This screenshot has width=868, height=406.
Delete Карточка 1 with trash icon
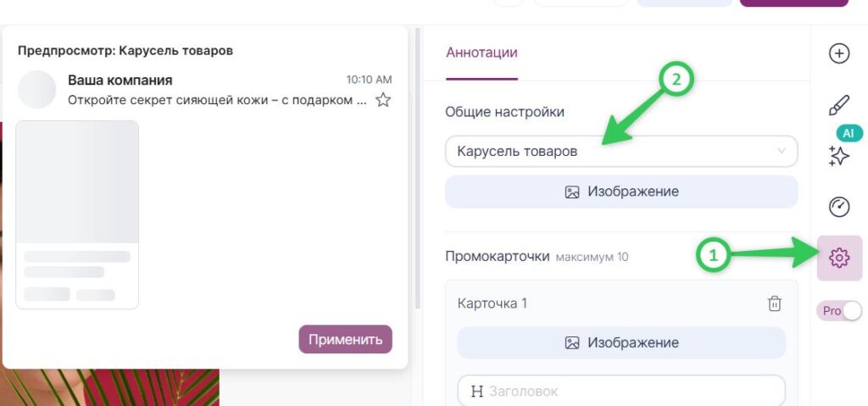(775, 303)
